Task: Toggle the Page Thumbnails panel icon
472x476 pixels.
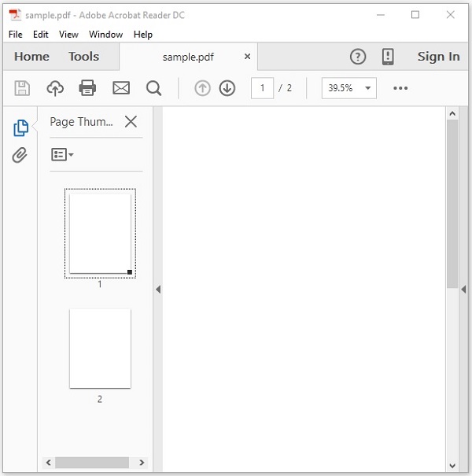Action: click(20, 127)
